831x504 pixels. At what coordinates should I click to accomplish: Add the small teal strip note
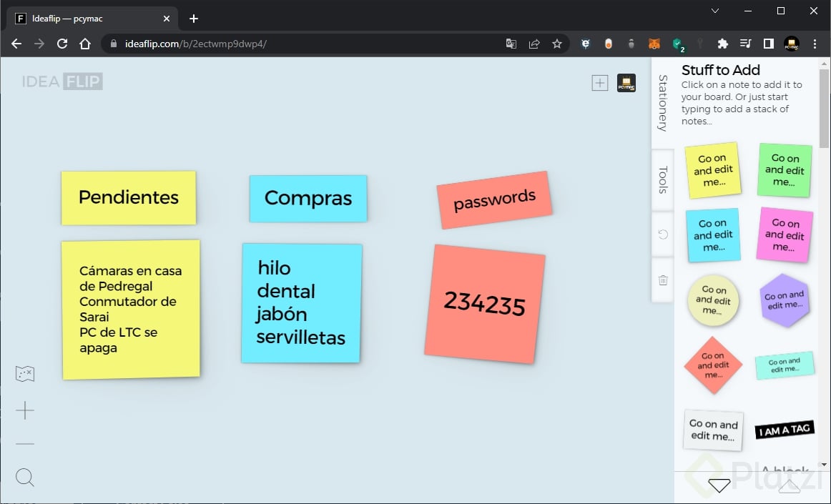click(x=785, y=365)
